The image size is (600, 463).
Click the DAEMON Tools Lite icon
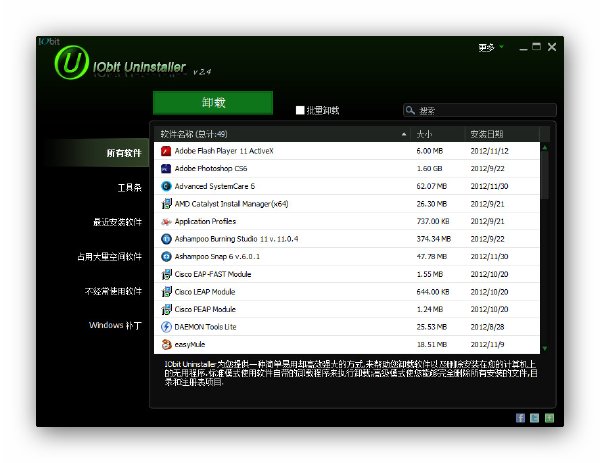click(x=166, y=327)
